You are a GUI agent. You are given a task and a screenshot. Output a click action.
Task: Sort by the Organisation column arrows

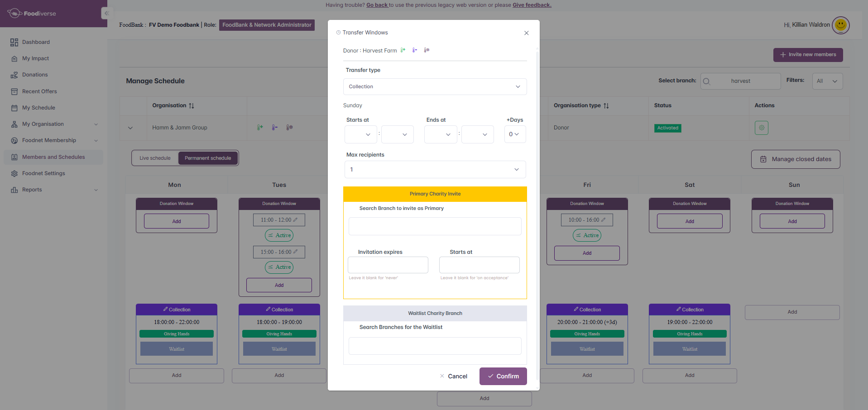tap(192, 106)
